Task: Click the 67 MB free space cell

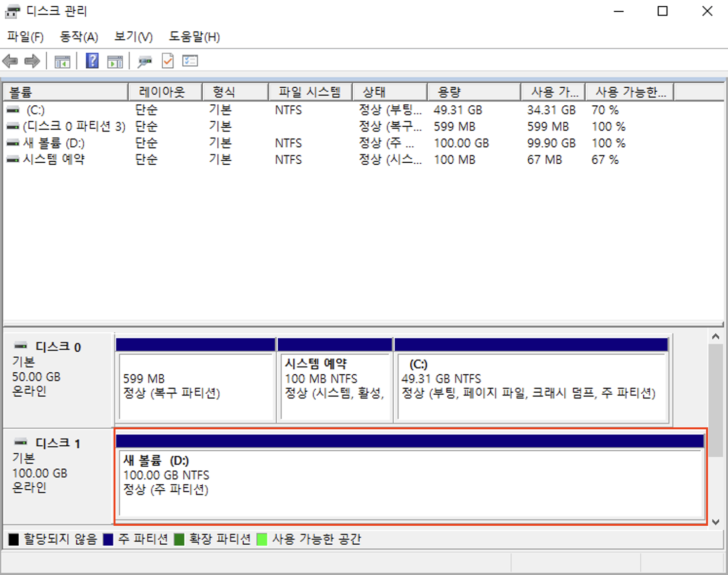Action: [x=545, y=160]
